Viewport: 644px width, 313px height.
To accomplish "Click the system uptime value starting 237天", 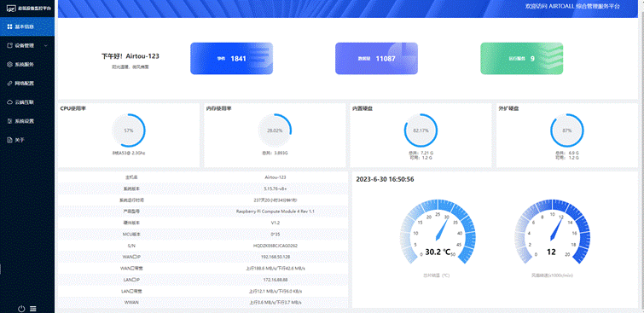I will coord(276,200).
